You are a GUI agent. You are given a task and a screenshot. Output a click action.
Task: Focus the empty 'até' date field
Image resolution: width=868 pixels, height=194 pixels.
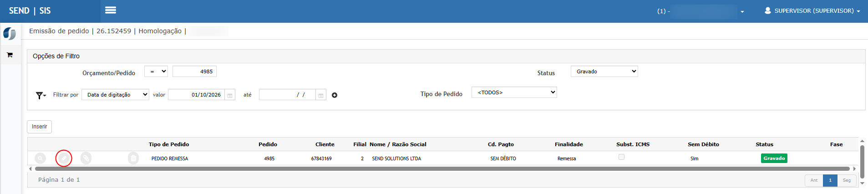(288, 95)
